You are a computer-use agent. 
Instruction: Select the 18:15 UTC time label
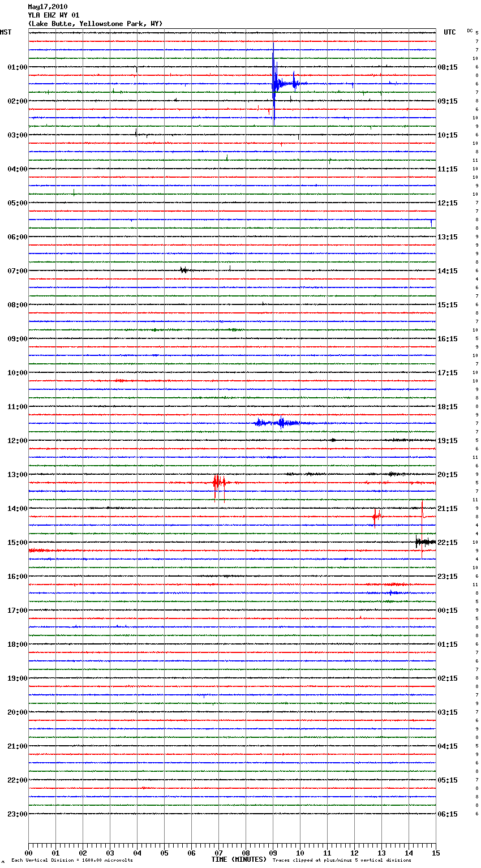448,406
